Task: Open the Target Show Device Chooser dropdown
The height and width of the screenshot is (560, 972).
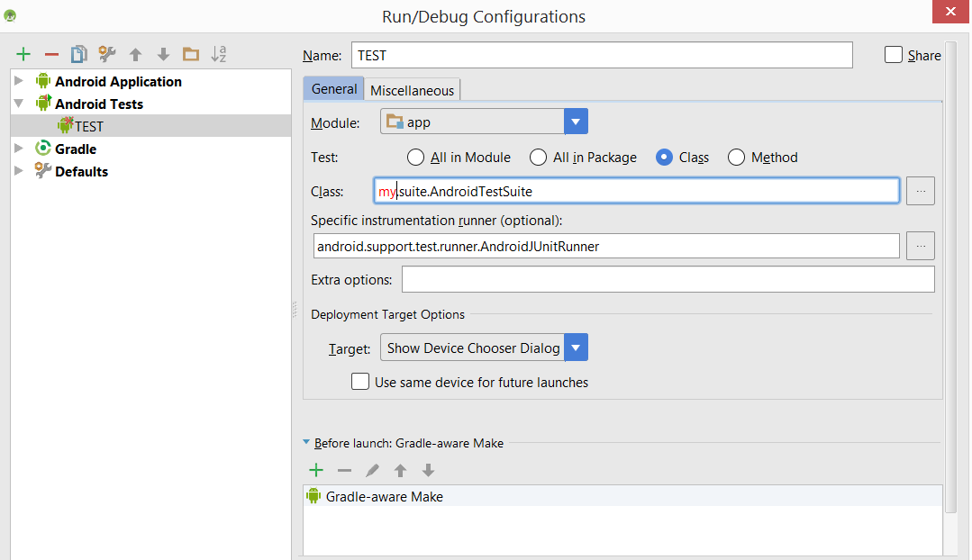Action: click(484, 348)
